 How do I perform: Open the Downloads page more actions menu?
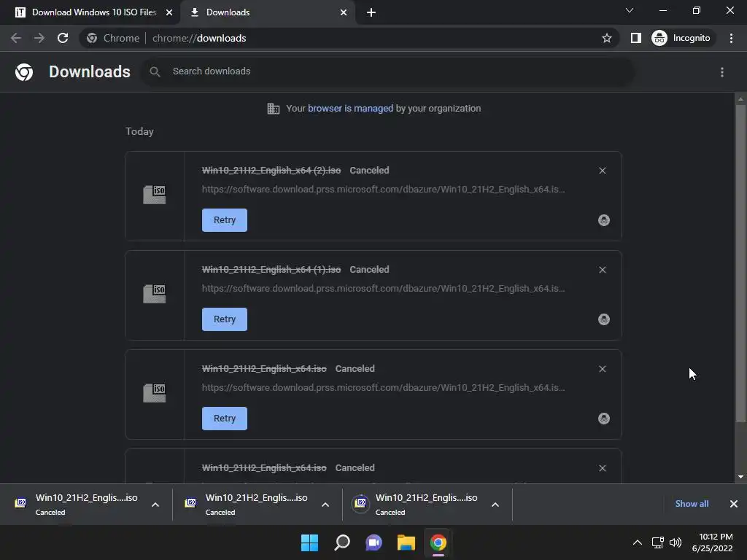tap(722, 72)
